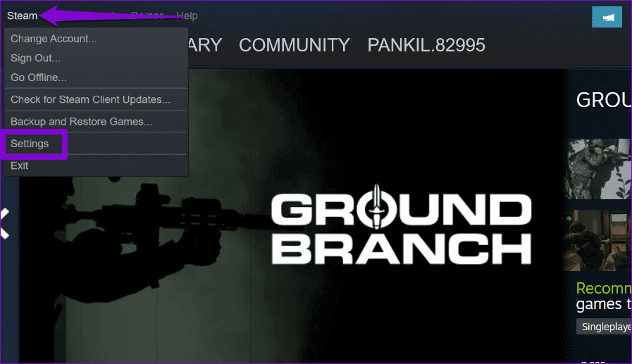Click the Singleplayer tag
632x364 pixels.
coord(605,327)
